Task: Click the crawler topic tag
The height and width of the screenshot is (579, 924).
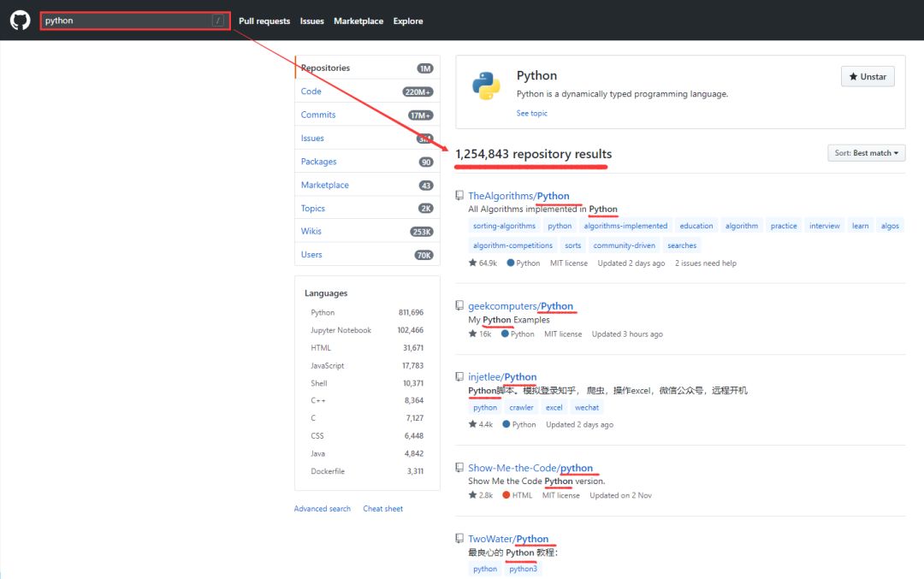Action: pos(522,408)
